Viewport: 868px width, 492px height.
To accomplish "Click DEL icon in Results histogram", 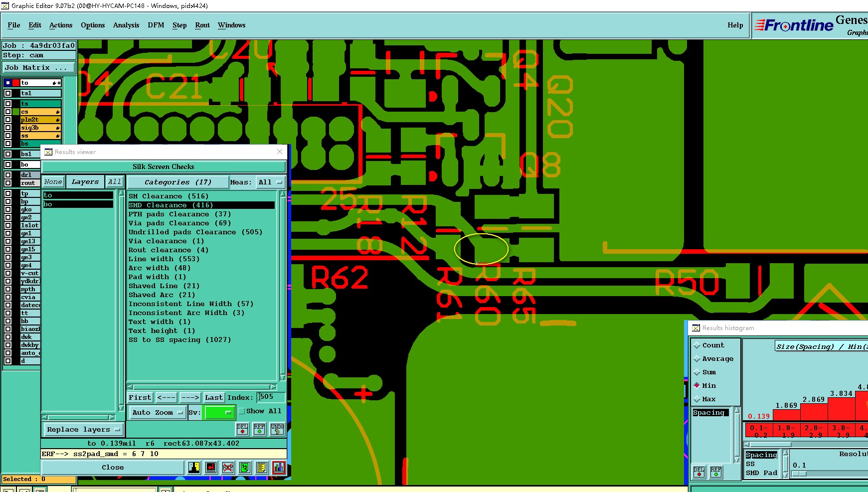I will [x=699, y=472].
